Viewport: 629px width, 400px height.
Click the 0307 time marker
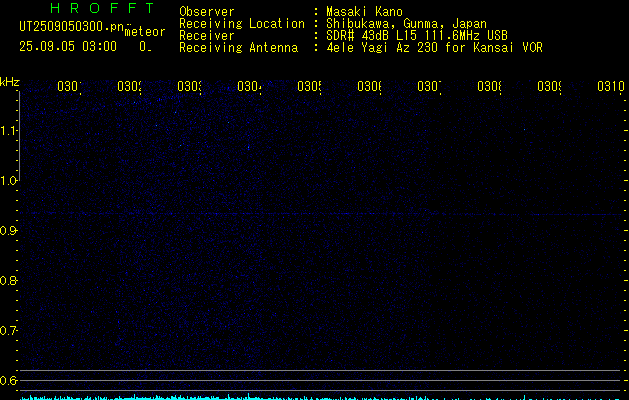click(x=429, y=86)
